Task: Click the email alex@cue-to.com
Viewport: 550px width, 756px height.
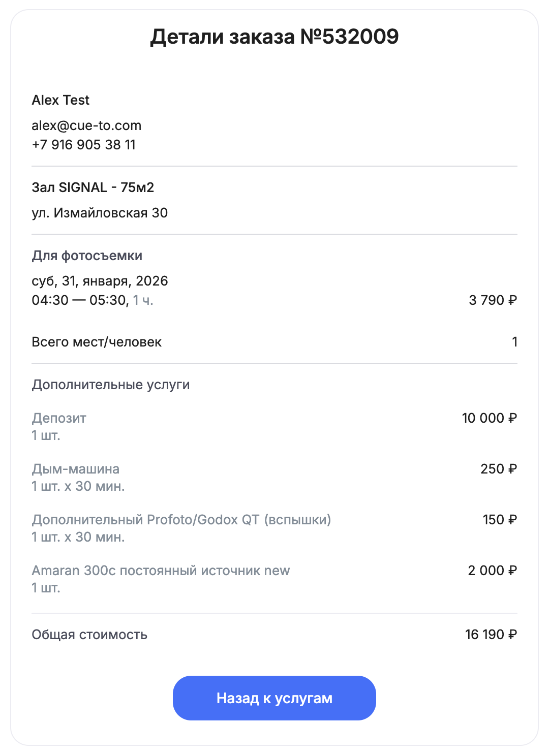Action: pos(86,125)
